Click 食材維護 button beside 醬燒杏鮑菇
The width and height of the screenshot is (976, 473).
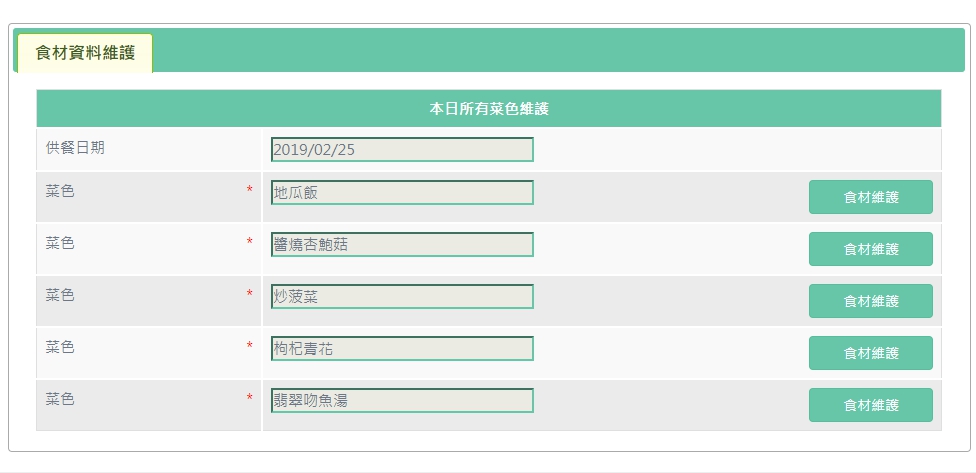pos(871,249)
